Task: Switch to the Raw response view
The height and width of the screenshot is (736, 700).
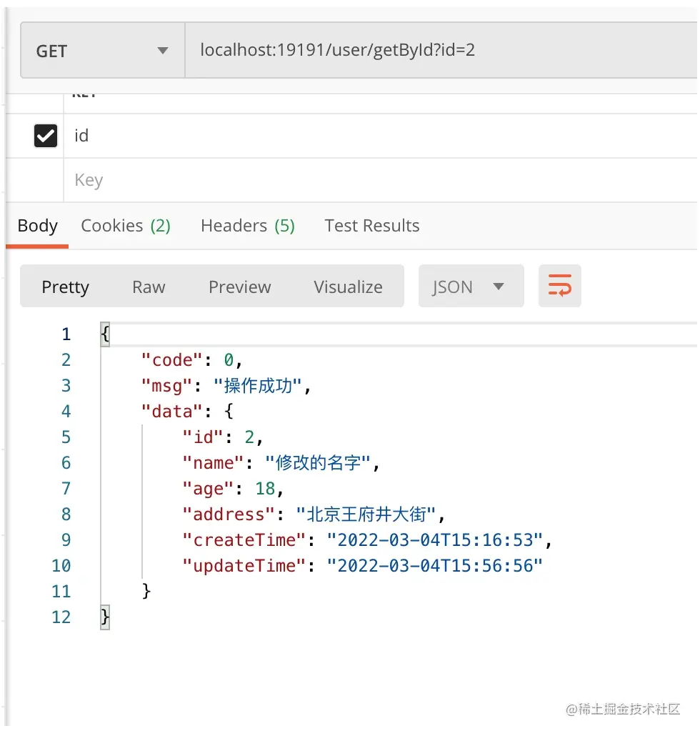Action: 148,287
